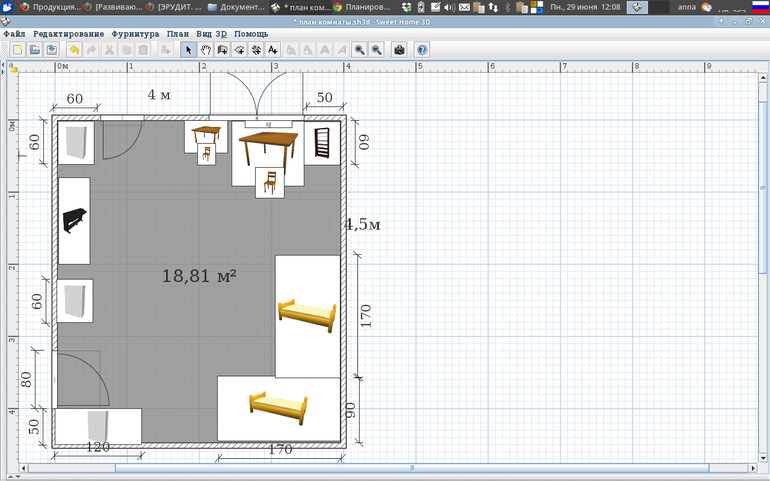Switch to the Pan hand mode
770x481 pixels.
(205, 49)
